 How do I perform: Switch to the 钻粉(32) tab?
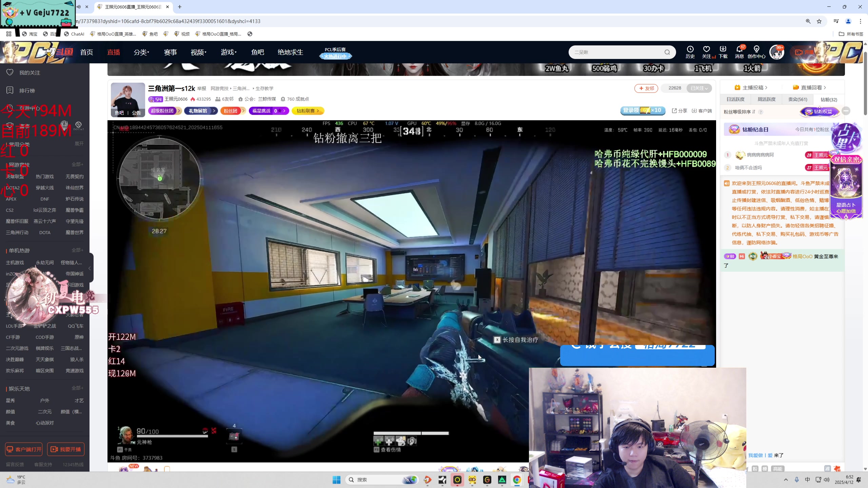[829, 100]
